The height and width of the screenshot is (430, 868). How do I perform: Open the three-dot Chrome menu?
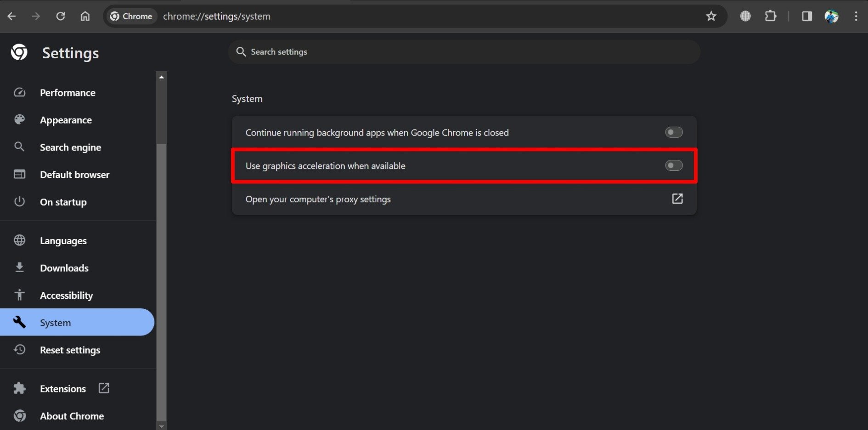click(856, 16)
